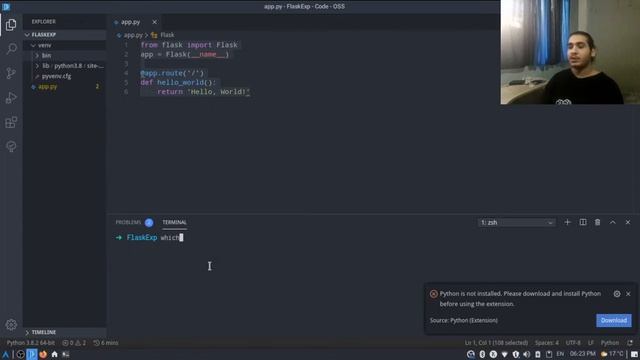Click the return 'Hello, World!' line
The width and height of the screenshot is (640, 360).
204,92
